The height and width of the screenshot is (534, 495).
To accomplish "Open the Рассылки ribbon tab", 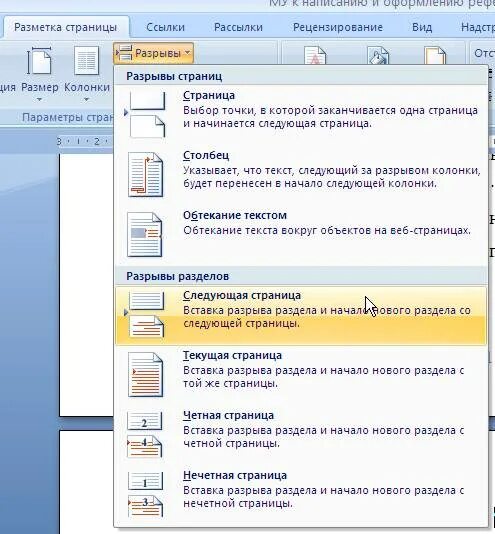I will (238, 27).
